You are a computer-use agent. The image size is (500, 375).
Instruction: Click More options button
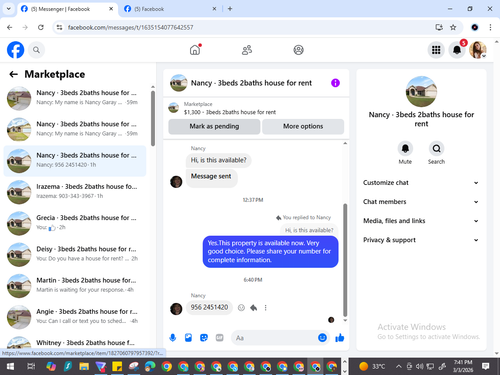[303, 126]
